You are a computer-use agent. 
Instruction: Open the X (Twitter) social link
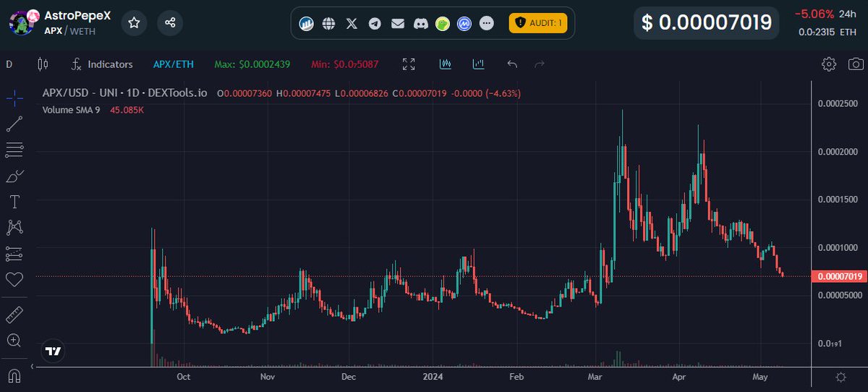[x=352, y=23]
